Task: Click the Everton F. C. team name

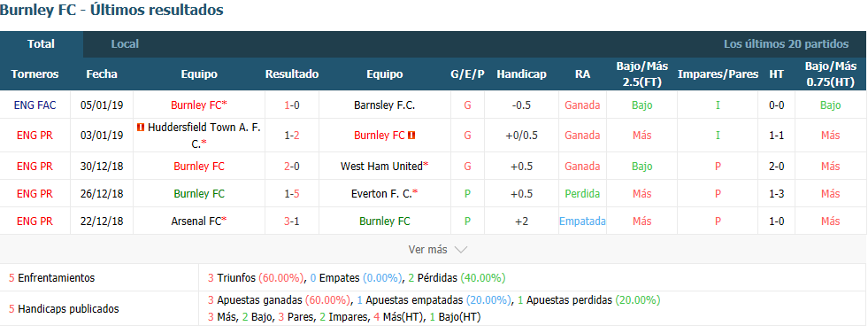Action: tap(384, 194)
